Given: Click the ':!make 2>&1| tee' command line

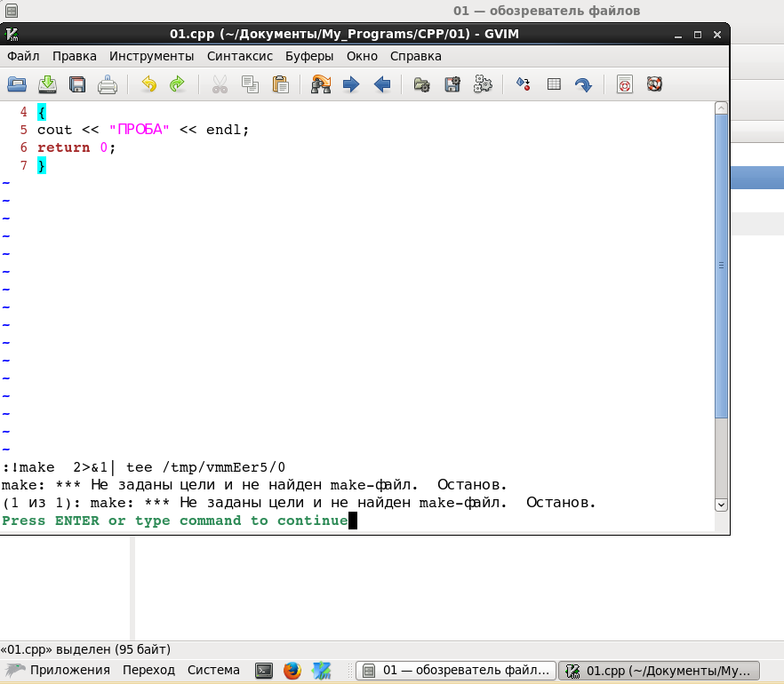Looking at the screenshot, I should [x=143, y=467].
